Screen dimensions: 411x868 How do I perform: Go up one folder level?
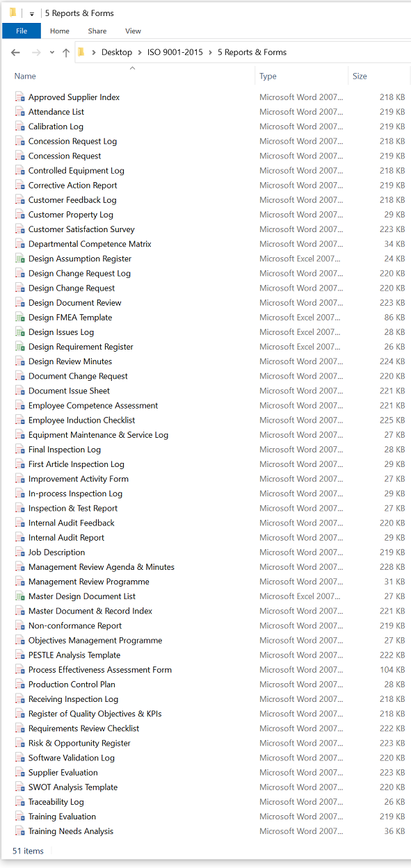[66, 52]
